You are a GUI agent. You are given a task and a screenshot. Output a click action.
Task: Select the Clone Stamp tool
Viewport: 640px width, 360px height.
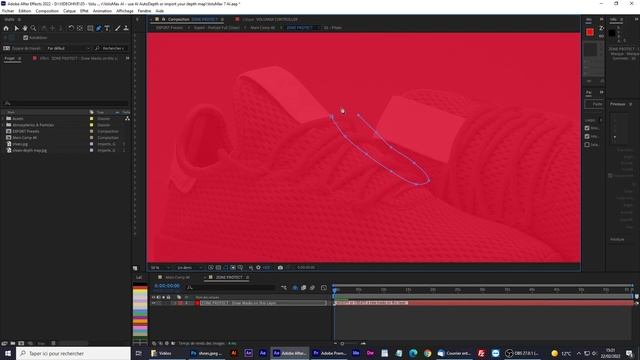coord(126,28)
